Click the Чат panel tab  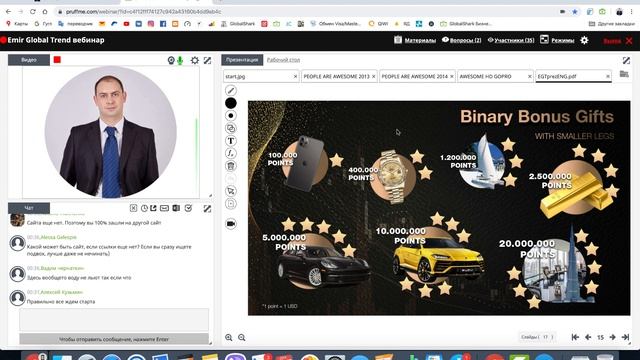tap(29, 208)
